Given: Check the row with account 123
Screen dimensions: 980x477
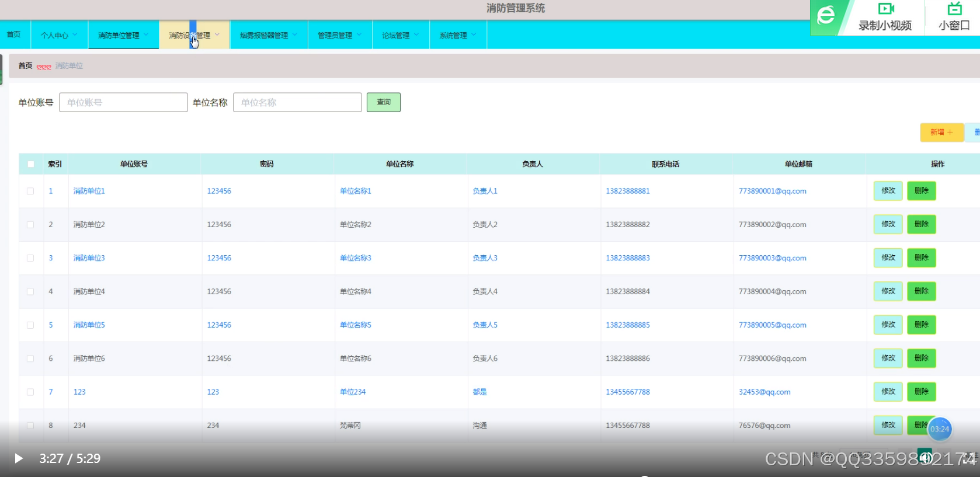Looking at the screenshot, I should [30, 392].
